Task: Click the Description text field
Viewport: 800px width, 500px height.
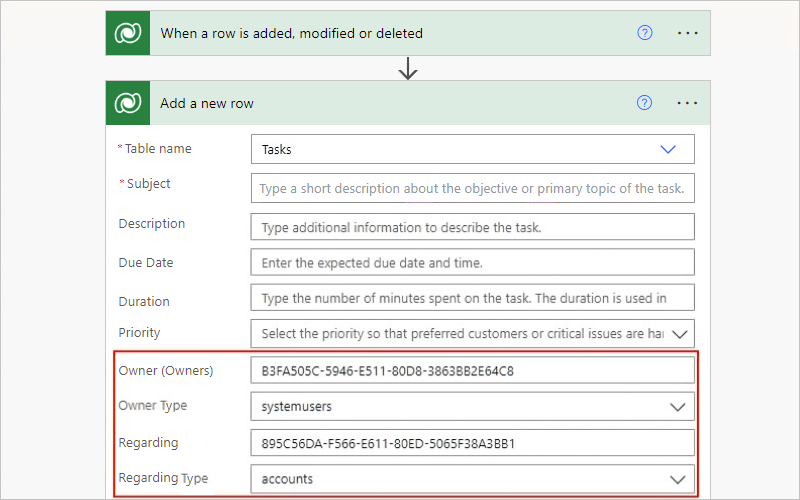Action: [x=472, y=227]
